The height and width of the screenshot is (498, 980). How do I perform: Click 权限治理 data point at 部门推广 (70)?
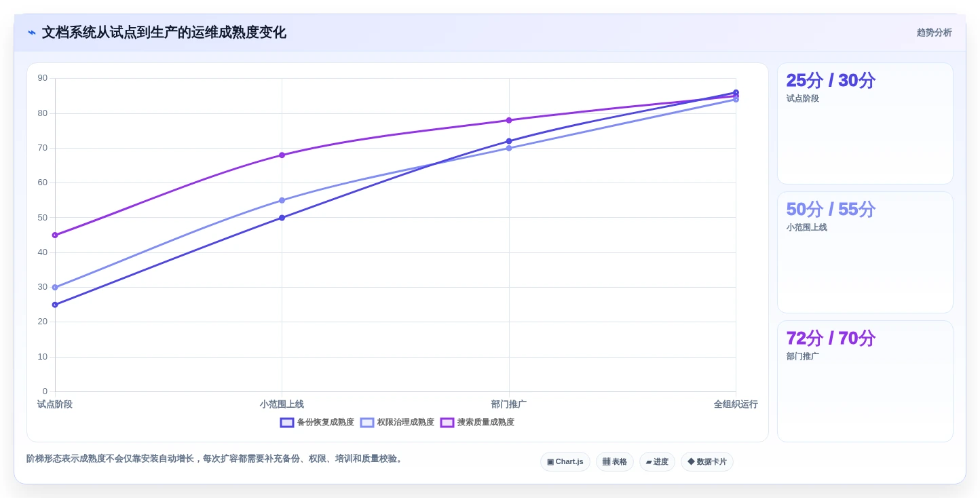click(x=509, y=148)
